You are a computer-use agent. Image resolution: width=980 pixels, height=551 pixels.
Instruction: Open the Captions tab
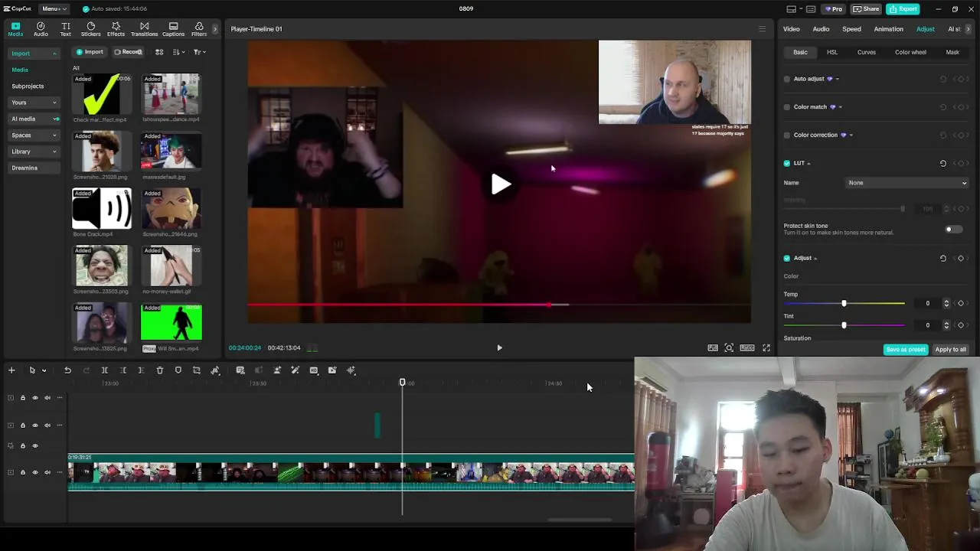click(x=173, y=29)
